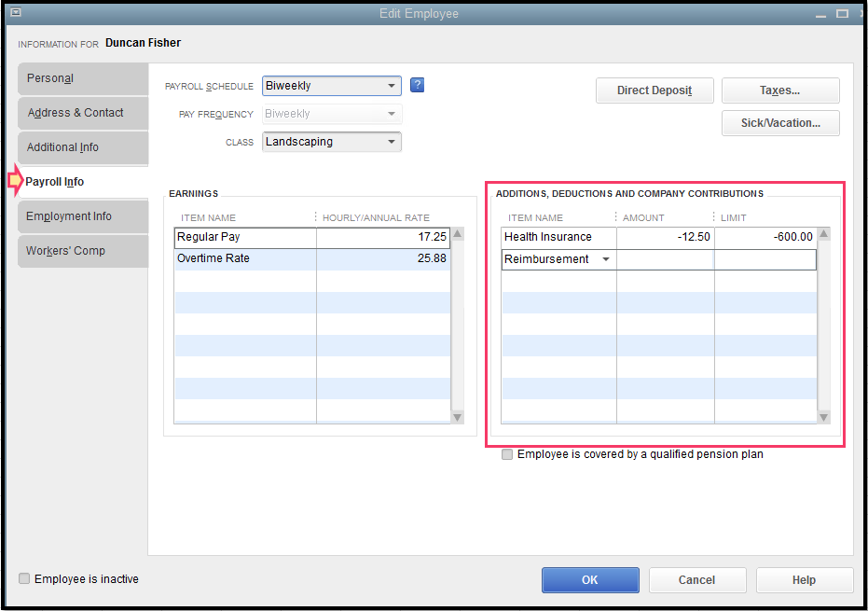Confirm with the OK button
The width and height of the screenshot is (868, 611).
click(590, 580)
